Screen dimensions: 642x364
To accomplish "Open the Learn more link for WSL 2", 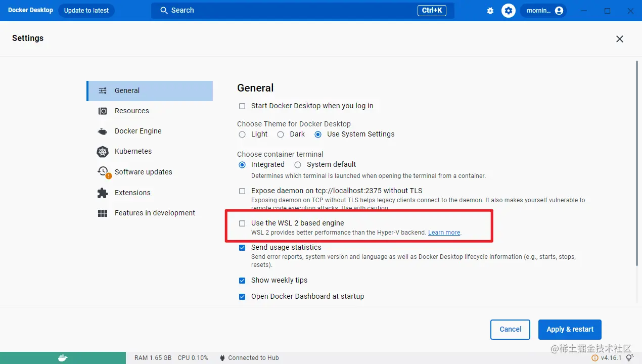I will [444, 233].
